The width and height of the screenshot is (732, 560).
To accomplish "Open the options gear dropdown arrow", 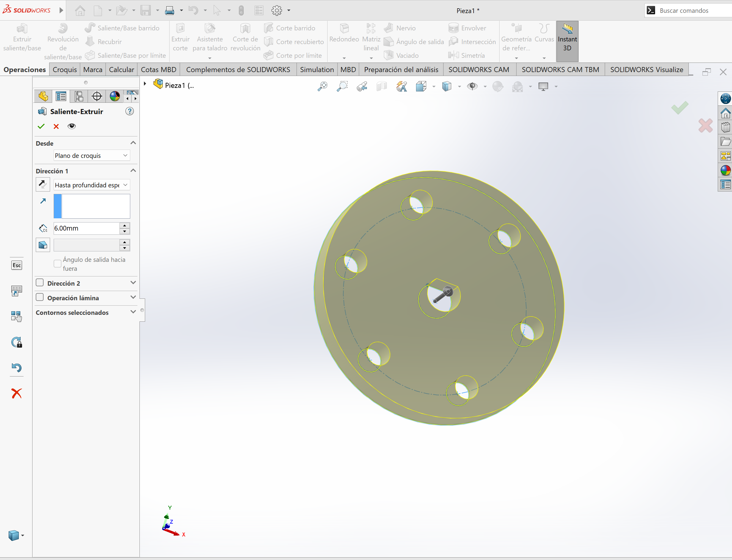I will [289, 10].
